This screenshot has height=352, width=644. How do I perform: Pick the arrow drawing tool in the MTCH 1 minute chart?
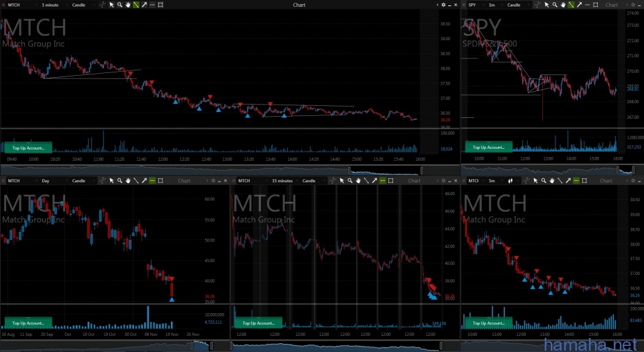[x=144, y=5]
